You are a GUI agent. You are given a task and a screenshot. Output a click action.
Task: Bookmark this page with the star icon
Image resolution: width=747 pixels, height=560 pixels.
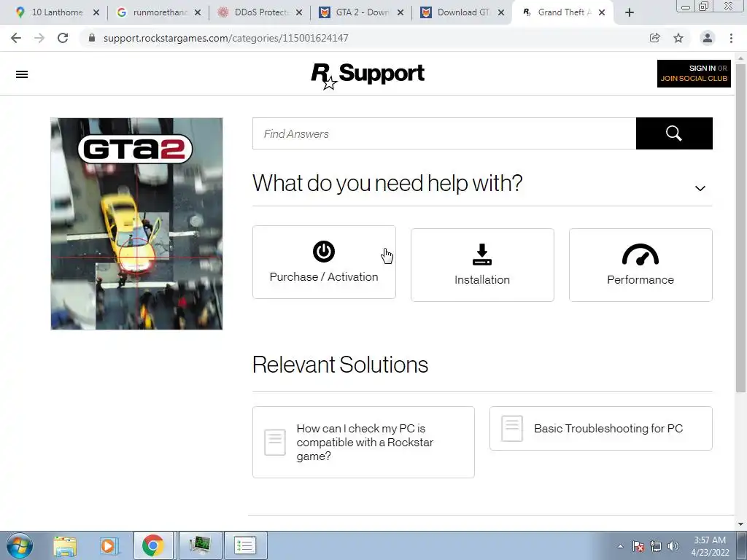tap(678, 38)
